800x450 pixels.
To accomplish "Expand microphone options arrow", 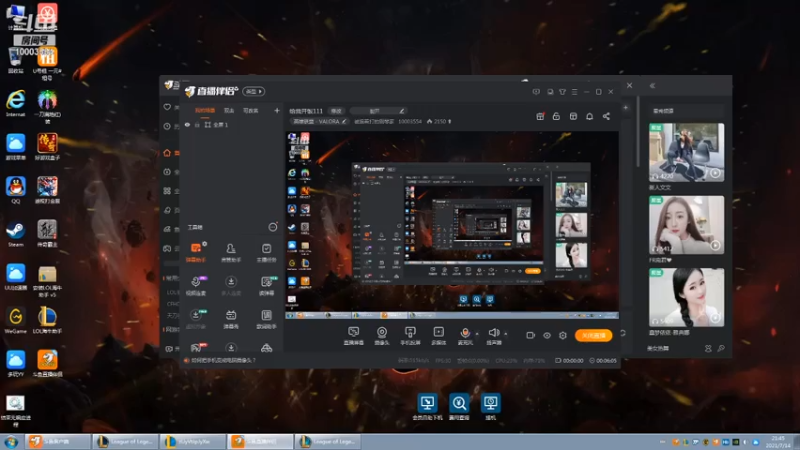I will tap(477, 334).
